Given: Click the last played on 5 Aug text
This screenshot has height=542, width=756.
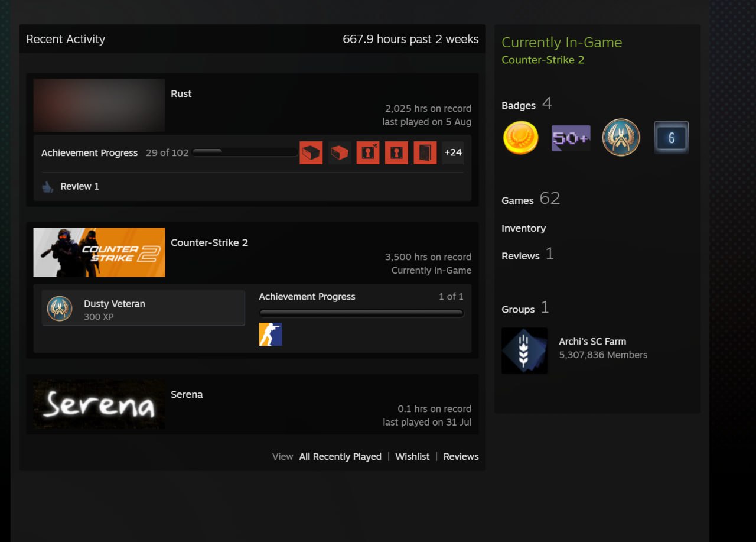Looking at the screenshot, I should tap(427, 122).
